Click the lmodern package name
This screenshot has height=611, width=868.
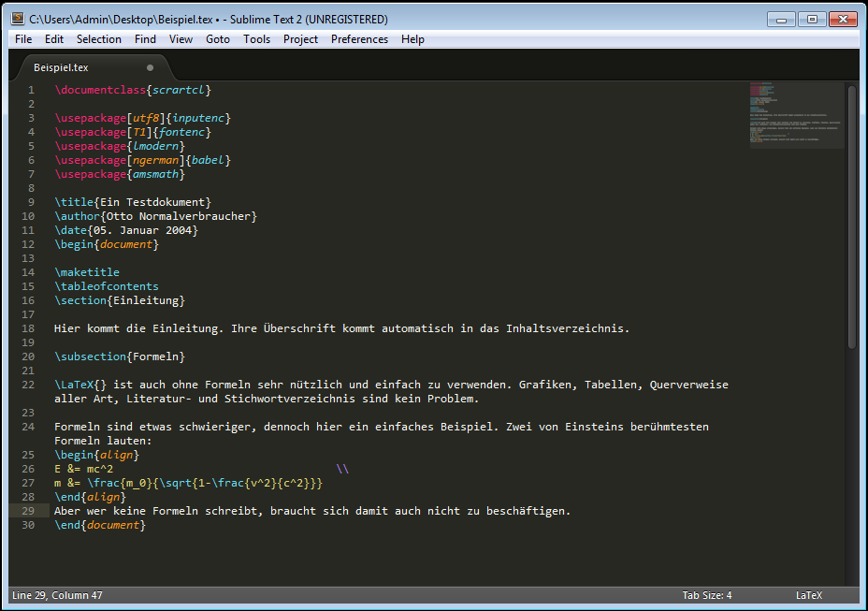pyautogui.click(x=155, y=146)
